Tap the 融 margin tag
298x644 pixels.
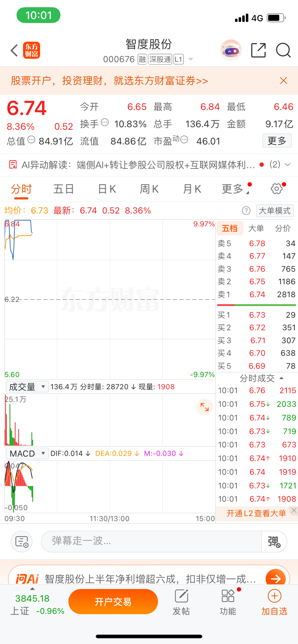click(142, 59)
